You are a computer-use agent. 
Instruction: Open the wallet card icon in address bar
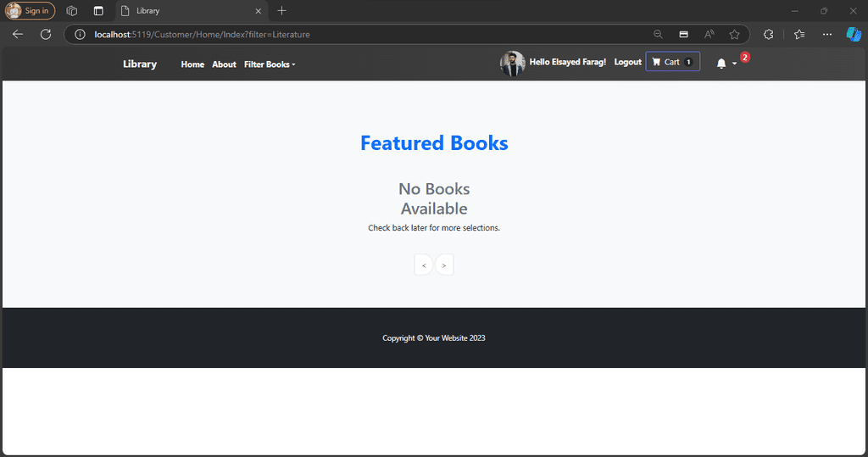coord(684,35)
